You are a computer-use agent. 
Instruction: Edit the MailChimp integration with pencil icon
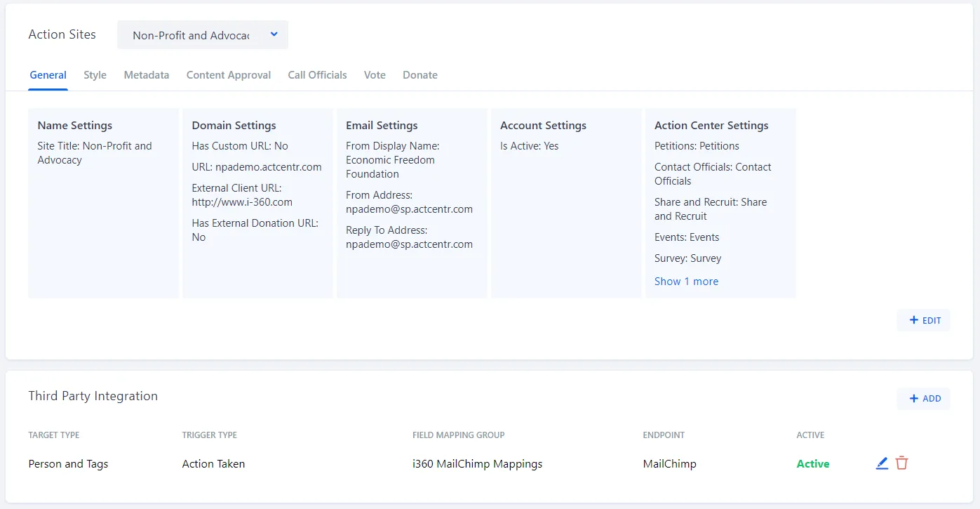pos(882,463)
